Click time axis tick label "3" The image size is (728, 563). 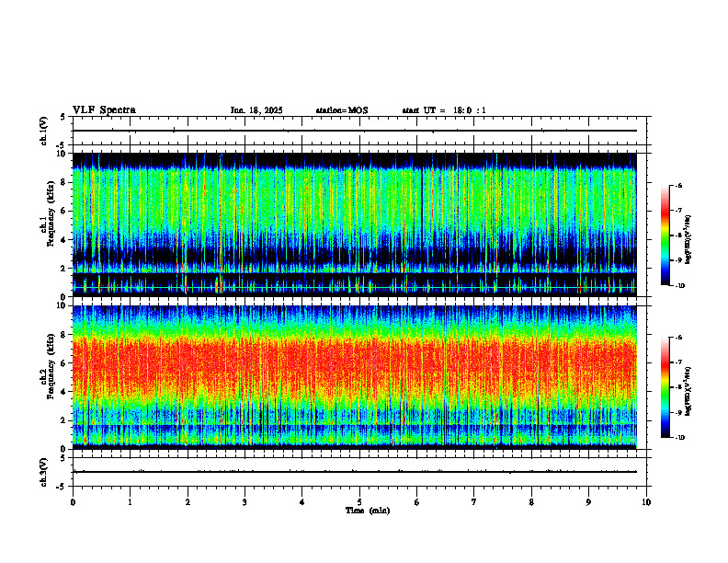tap(245, 502)
